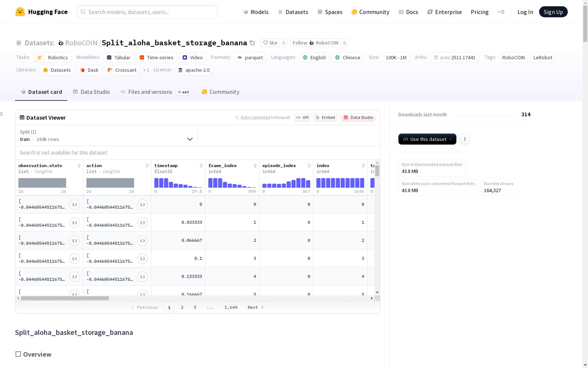Click the Sign Up button

pyautogui.click(x=553, y=12)
